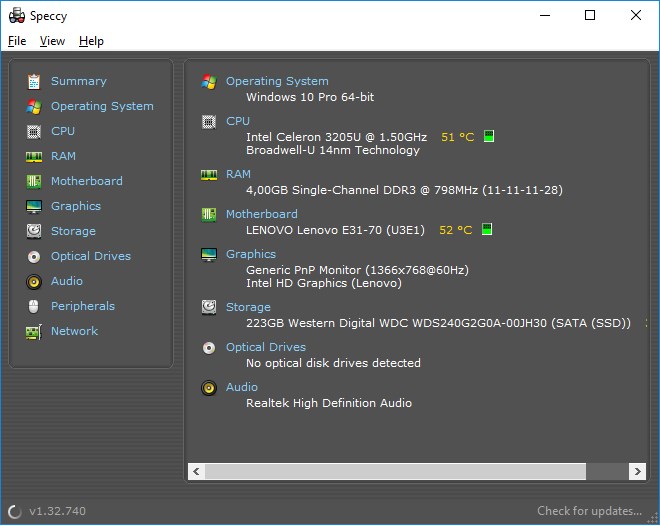Click the Summary clipboard icon in sidebar
660x526 pixels.
(x=34, y=82)
